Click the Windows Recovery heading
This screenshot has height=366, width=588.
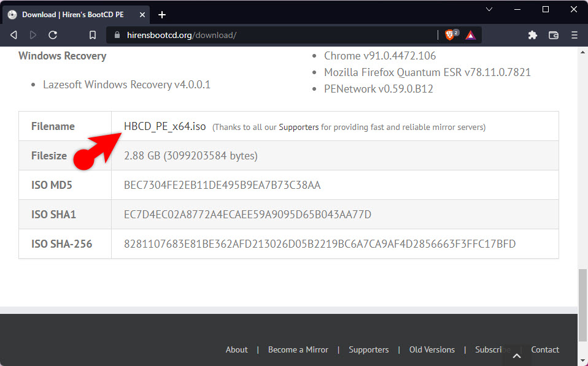click(x=62, y=56)
